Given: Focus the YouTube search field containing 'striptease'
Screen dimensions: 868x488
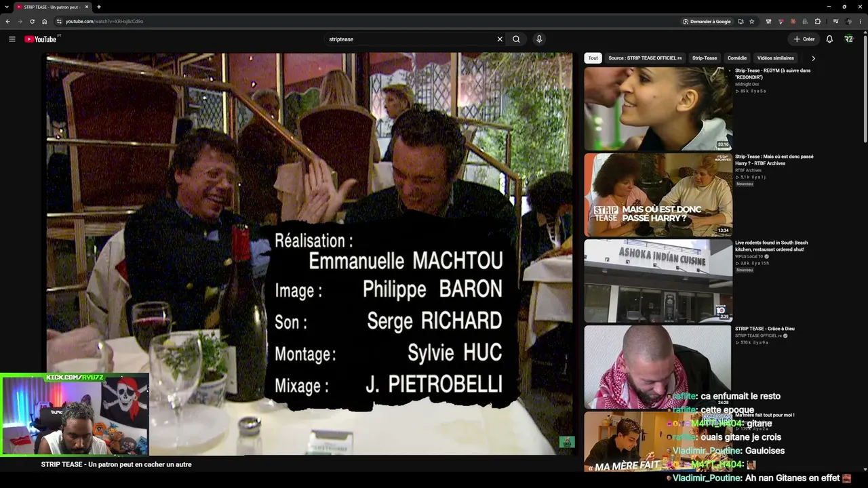Looking at the screenshot, I should pos(410,39).
